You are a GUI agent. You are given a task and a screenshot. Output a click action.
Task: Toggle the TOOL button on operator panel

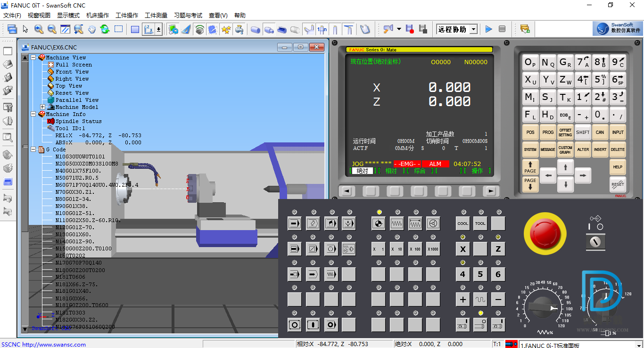[x=480, y=224]
